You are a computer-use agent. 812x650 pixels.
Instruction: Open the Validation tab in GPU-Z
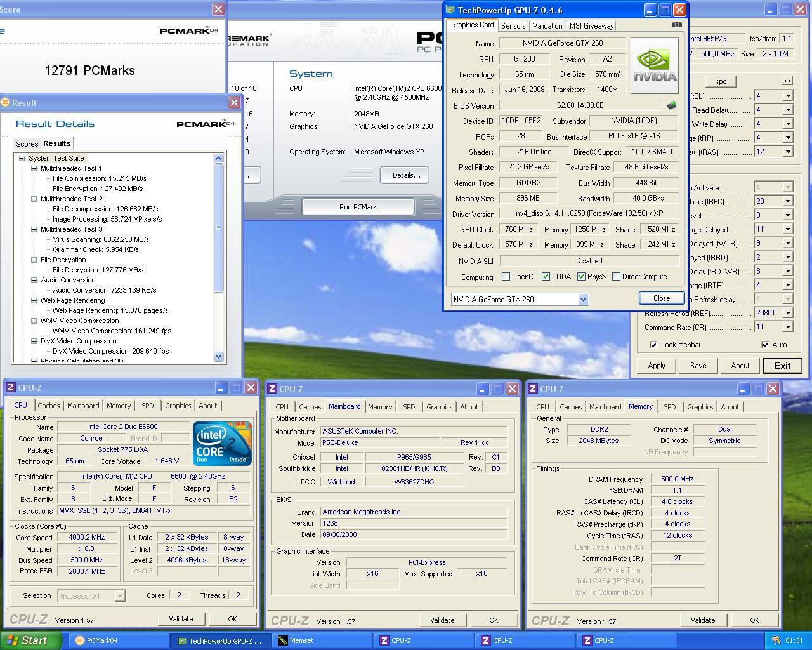click(x=547, y=26)
